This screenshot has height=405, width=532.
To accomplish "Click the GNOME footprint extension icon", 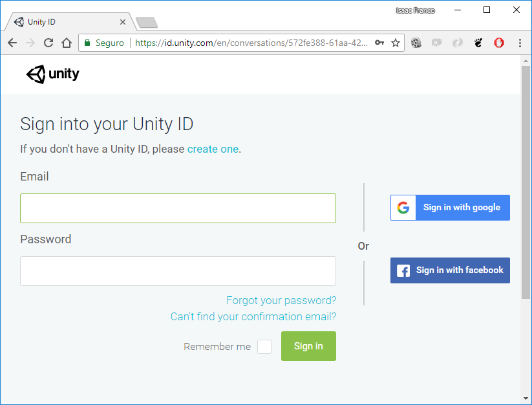I will point(478,43).
